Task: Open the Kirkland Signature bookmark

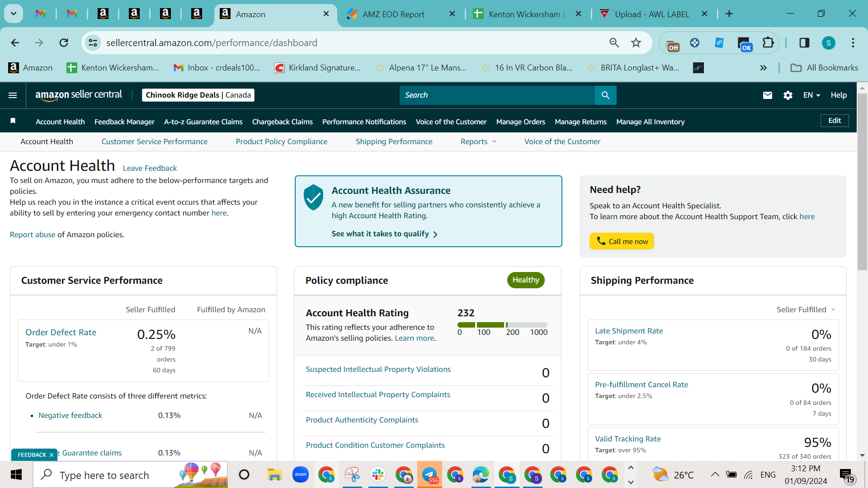Action: coord(317,68)
